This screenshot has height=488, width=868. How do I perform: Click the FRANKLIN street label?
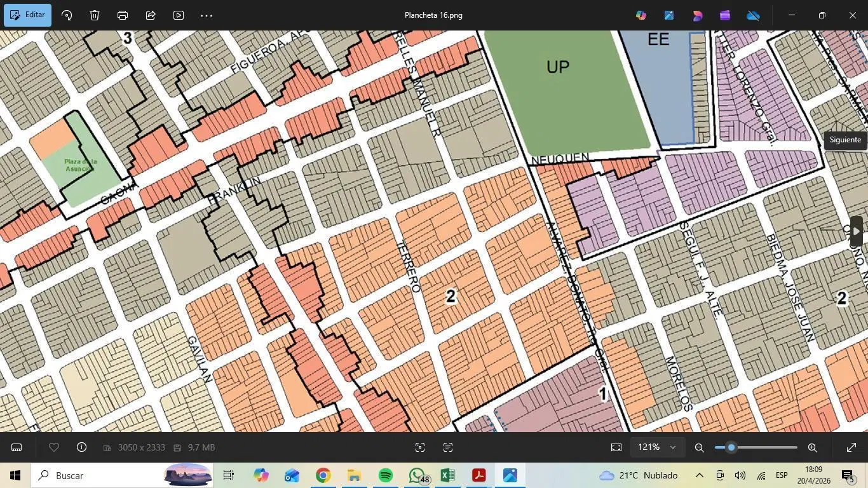[234, 191]
